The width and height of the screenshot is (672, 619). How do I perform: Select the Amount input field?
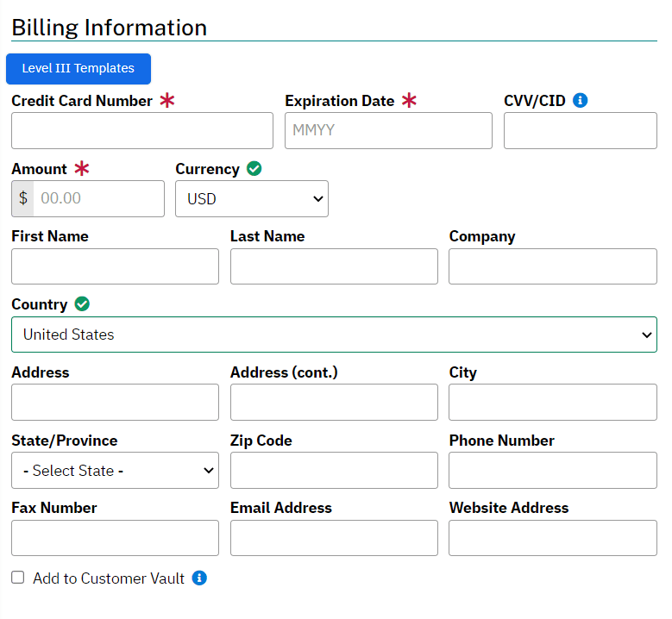point(97,198)
